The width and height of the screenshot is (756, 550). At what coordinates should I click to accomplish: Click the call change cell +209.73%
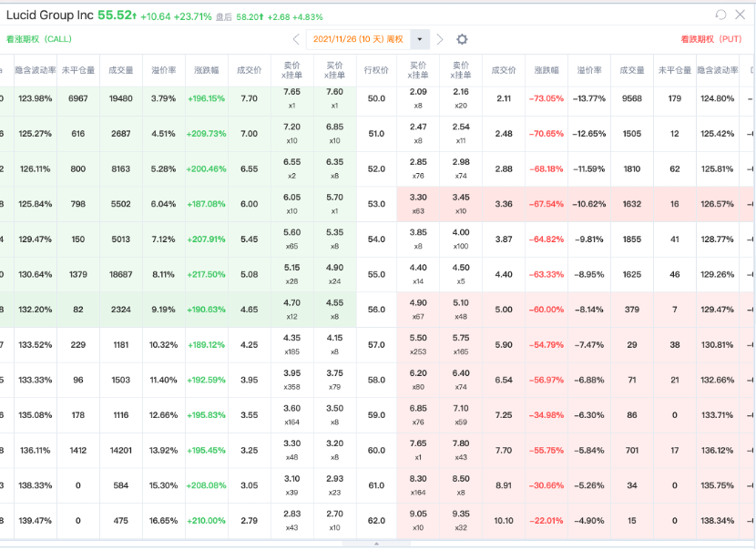click(x=207, y=134)
